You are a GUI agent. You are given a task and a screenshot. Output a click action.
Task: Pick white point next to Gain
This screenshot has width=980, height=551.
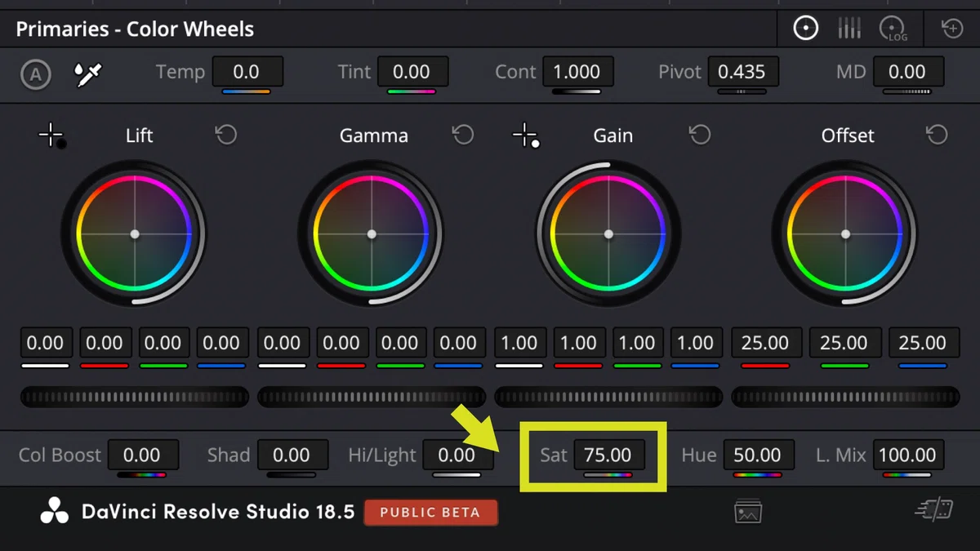coord(525,136)
